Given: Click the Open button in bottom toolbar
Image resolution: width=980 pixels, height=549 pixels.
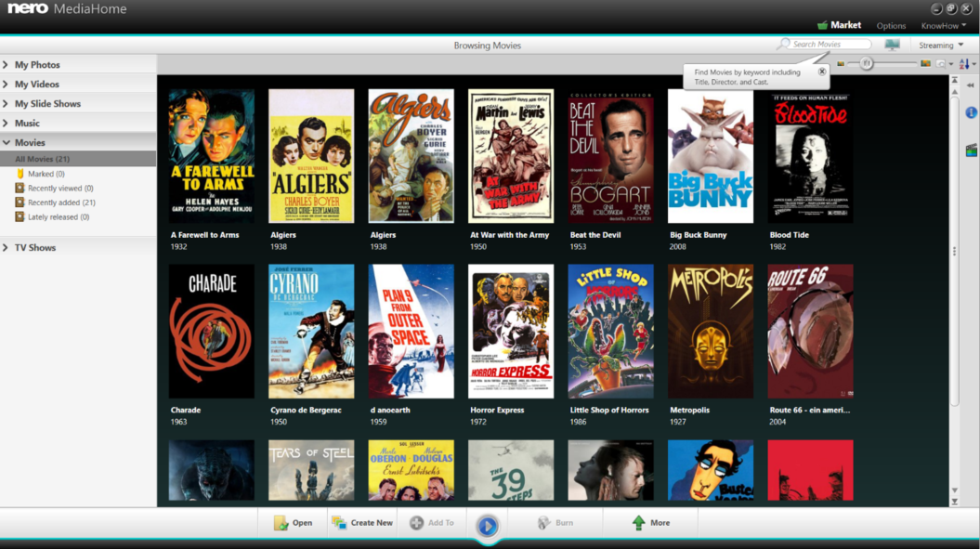Looking at the screenshot, I should click(x=294, y=523).
